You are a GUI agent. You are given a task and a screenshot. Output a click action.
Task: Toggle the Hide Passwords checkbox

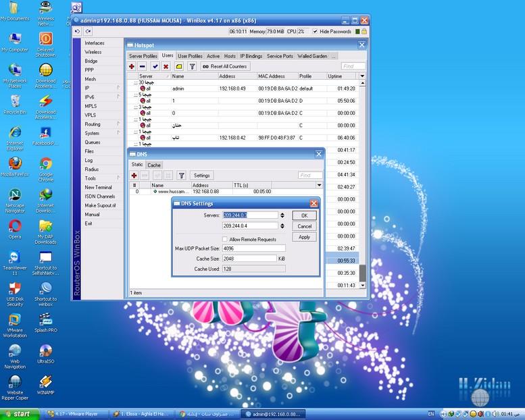tap(315, 32)
